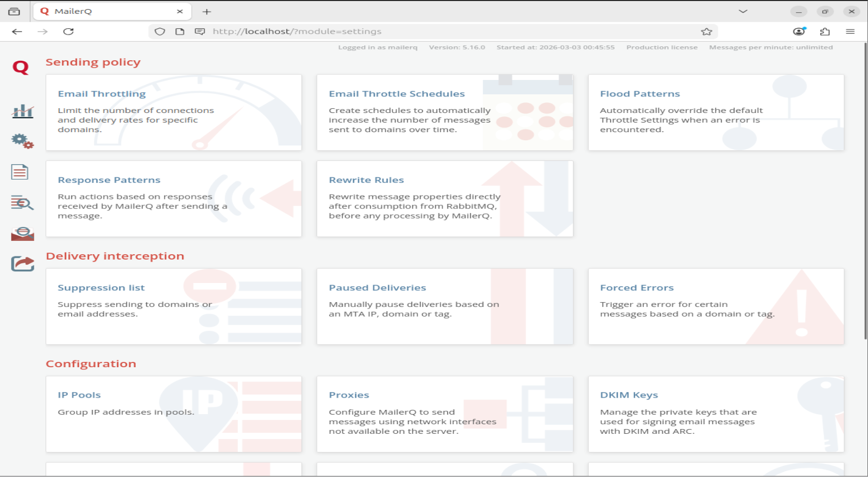This screenshot has height=477, width=868.
Task: Reload the page with refresh icon
Action: point(68,31)
